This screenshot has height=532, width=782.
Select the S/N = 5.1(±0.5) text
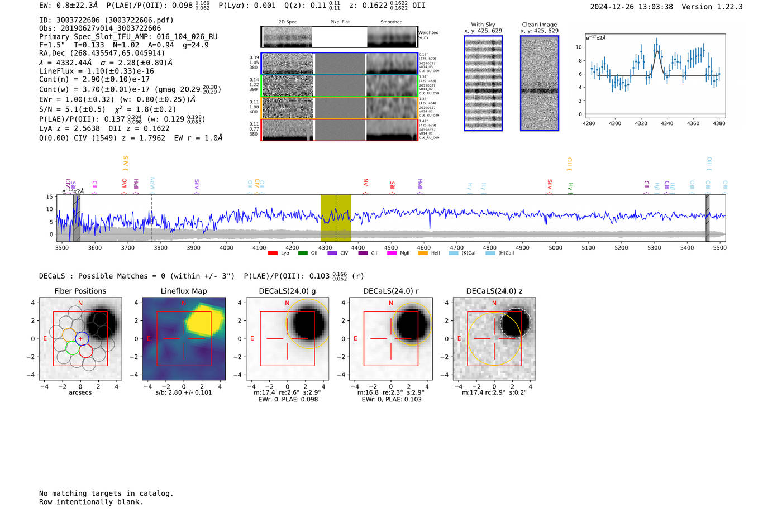72,109
